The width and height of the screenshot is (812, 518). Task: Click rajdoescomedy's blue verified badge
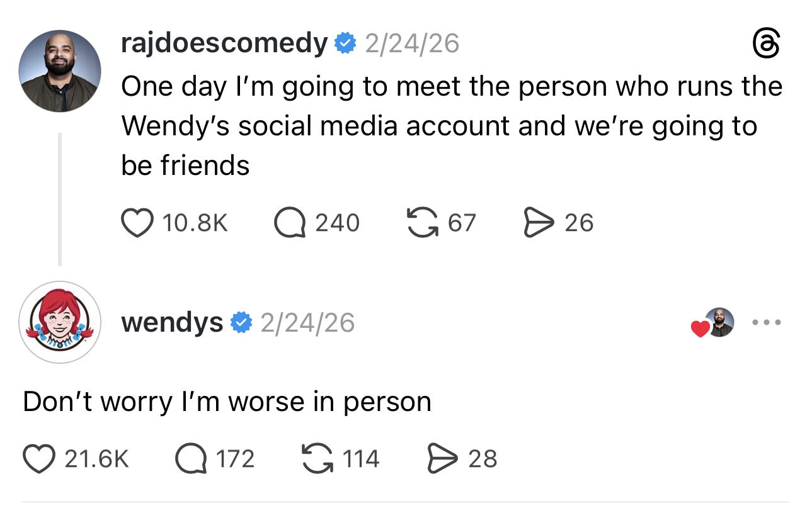pyautogui.click(x=344, y=44)
